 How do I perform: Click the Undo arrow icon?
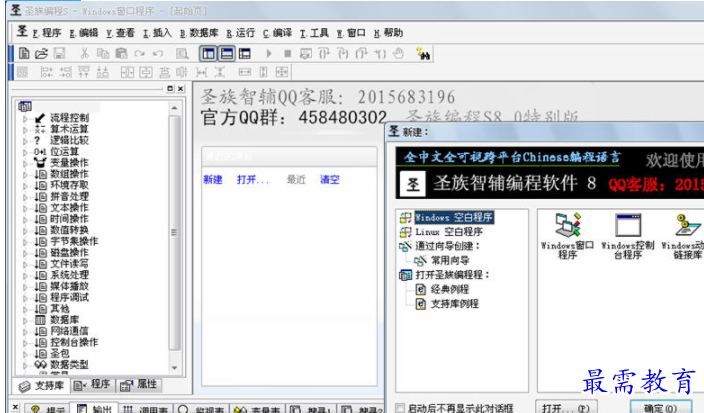pyautogui.click(x=158, y=54)
